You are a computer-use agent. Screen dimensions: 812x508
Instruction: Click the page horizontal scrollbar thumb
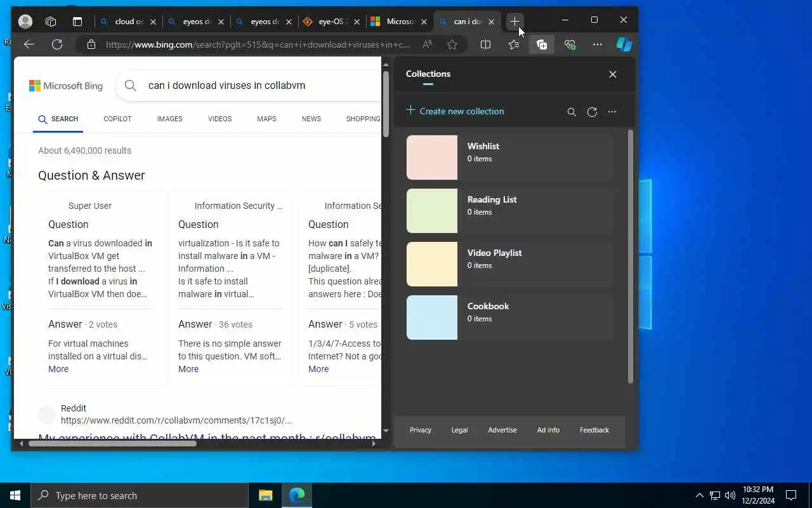click(x=112, y=443)
